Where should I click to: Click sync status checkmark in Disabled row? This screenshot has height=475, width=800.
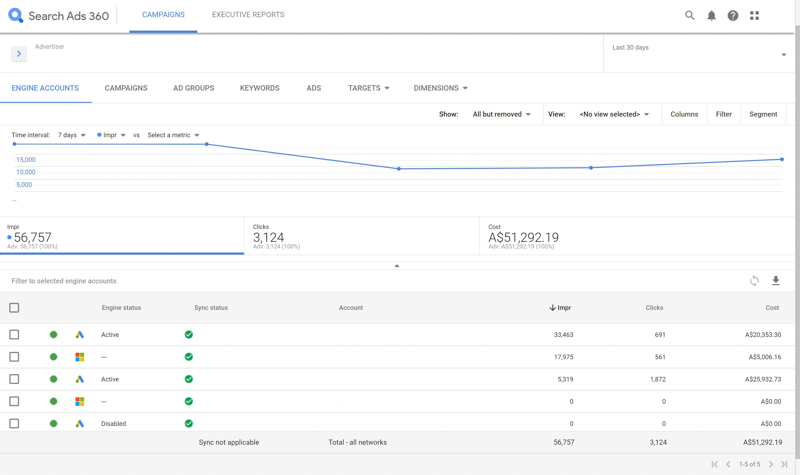(189, 423)
